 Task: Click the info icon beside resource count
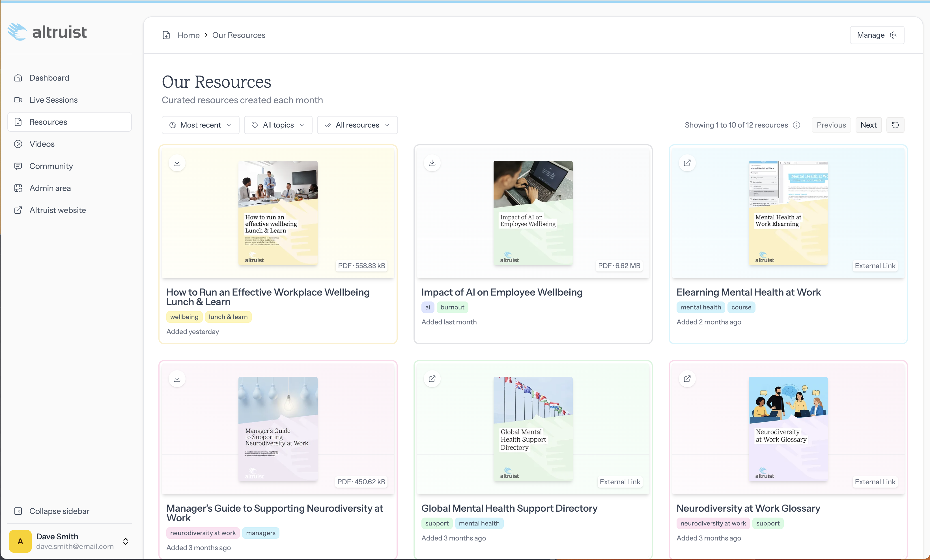pyautogui.click(x=796, y=125)
